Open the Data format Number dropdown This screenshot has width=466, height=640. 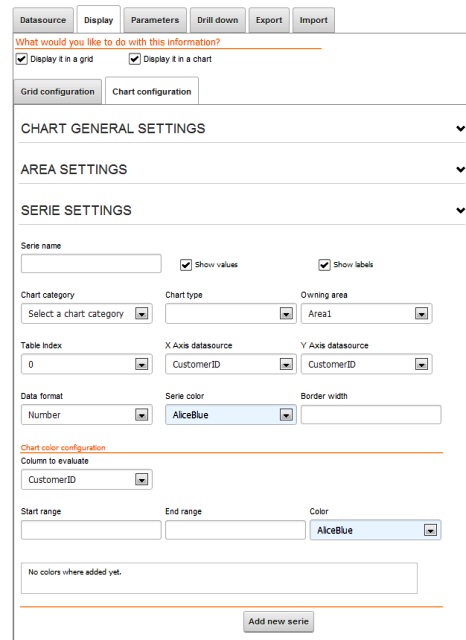coord(87,415)
